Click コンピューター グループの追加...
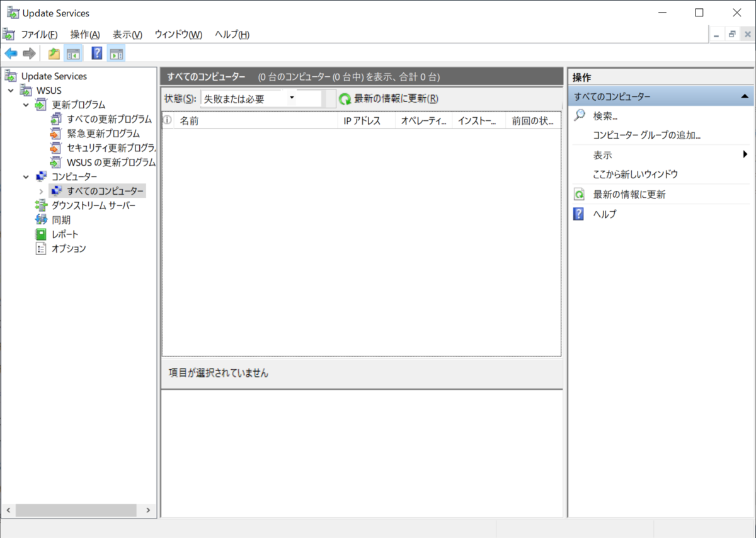The height and width of the screenshot is (538, 756). coord(647,135)
